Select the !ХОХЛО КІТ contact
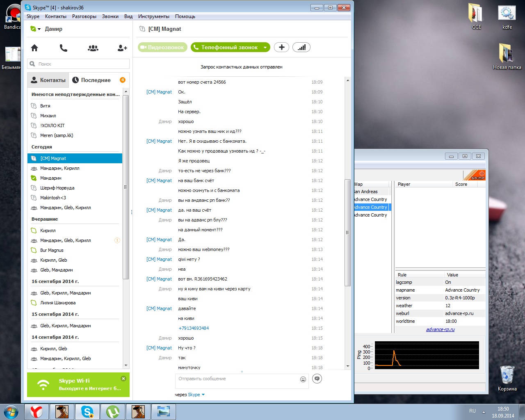This screenshot has height=420, width=525. pyautogui.click(x=75, y=126)
